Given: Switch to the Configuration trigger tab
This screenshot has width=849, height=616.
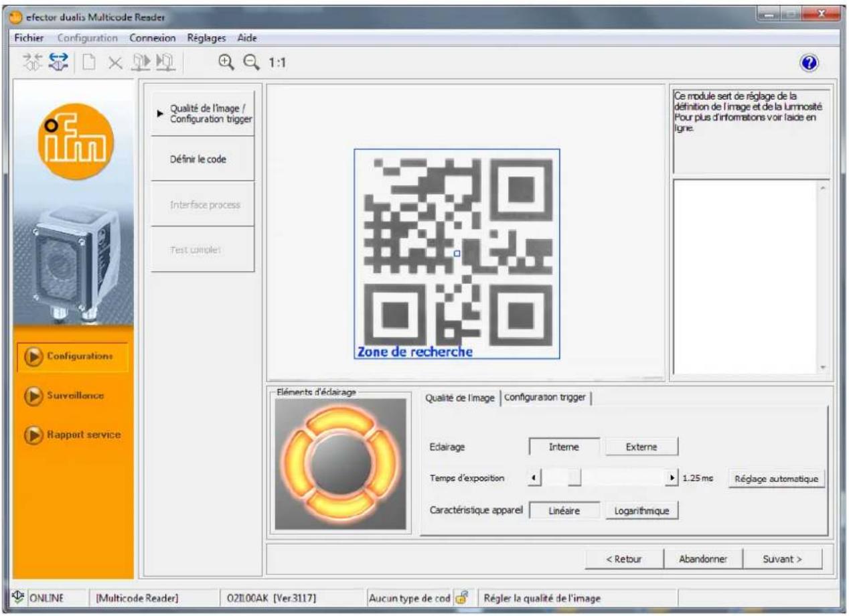Looking at the screenshot, I should (544, 397).
